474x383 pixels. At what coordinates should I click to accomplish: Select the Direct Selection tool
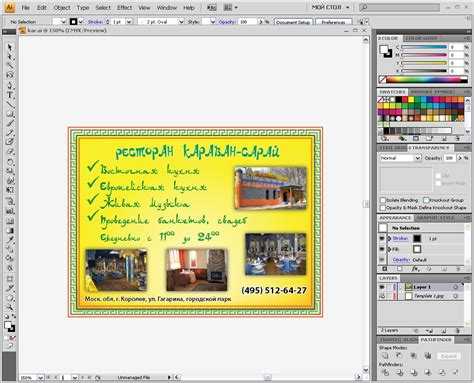(x=10, y=56)
